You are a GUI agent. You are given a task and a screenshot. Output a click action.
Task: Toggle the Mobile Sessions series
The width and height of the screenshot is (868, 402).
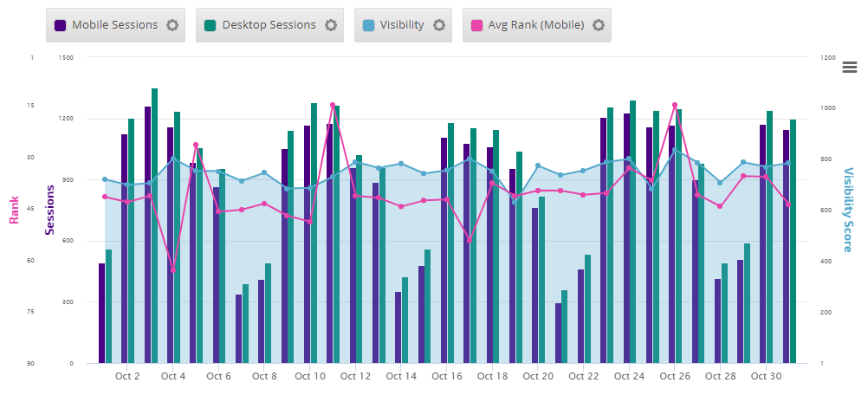114,25
